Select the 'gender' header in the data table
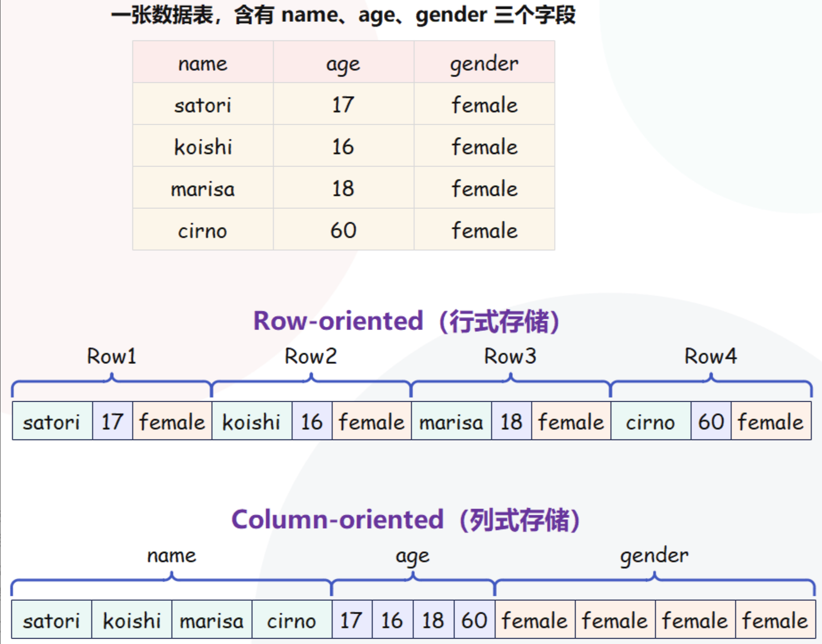 pyautogui.click(x=484, y=62)
